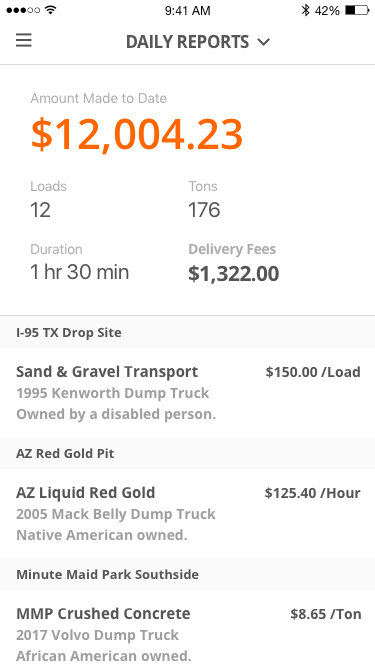The width and height of the screenshot is (375, 667).
Task: Expand the Daily Reports dropdown chevron
Action: (264, 42)
